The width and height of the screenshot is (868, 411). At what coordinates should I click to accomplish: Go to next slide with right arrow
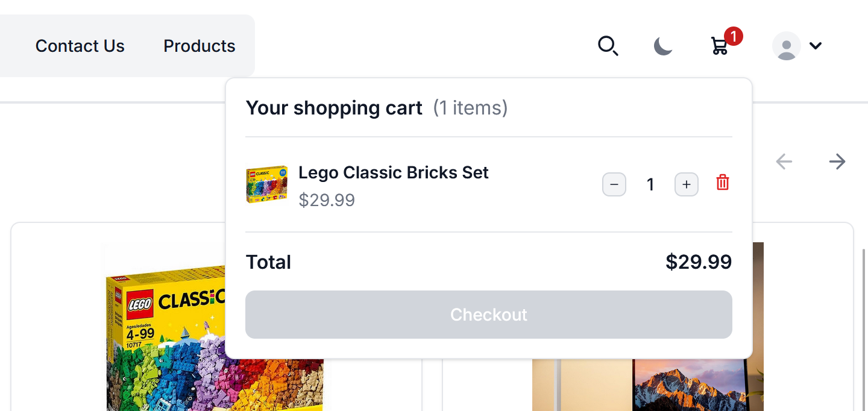837,162
